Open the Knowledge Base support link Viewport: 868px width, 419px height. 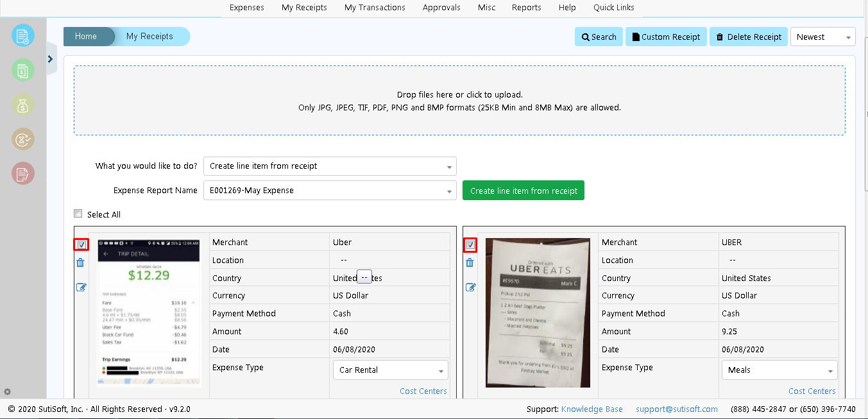(x=591, y=409)
